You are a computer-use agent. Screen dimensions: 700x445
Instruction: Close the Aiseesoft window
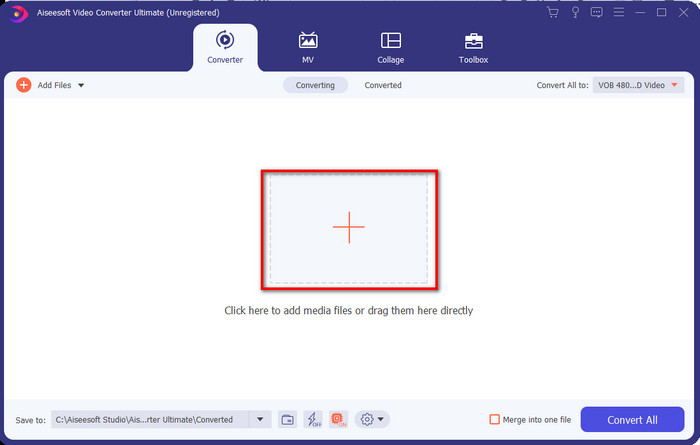(683, 12)
